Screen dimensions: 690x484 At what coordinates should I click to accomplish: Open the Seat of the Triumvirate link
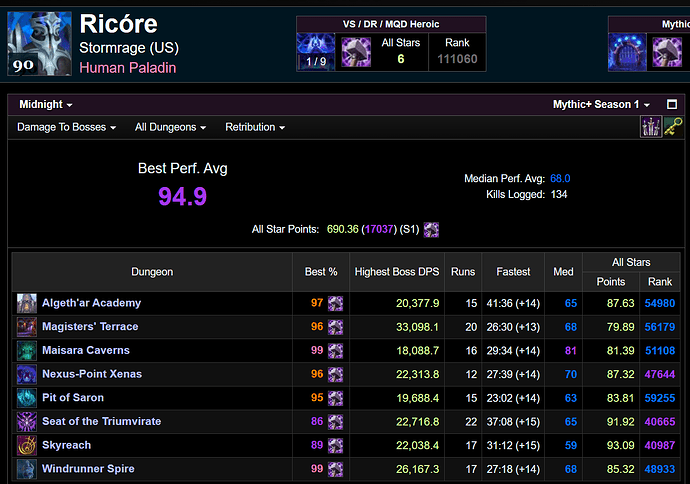(102, 422)
